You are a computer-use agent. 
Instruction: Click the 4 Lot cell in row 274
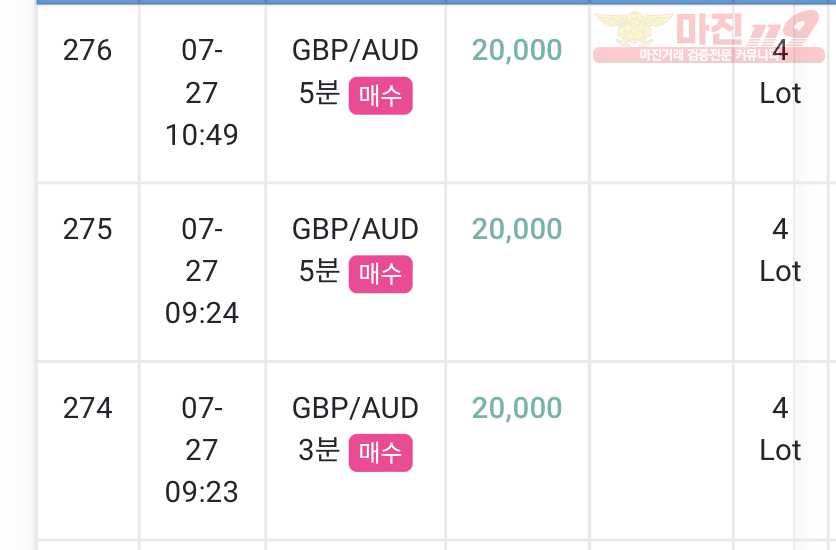pos(780,429)
